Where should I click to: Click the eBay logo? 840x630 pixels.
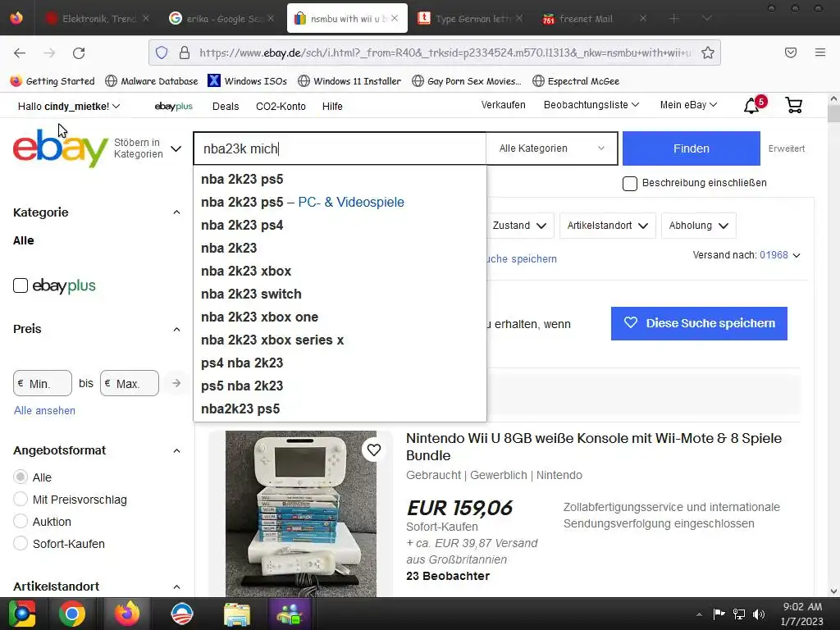[60, 148]
